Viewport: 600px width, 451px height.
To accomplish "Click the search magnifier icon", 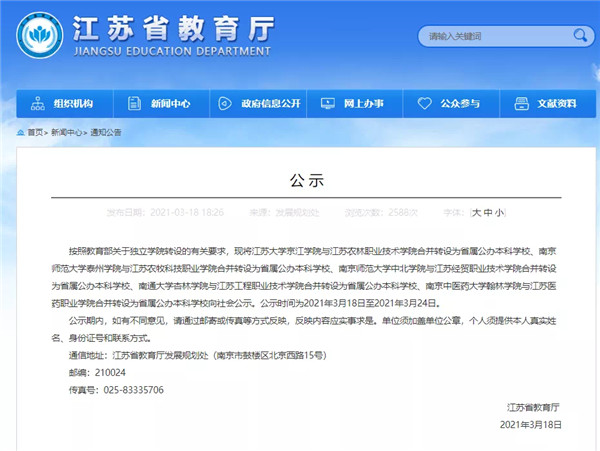I will click(x=579, y=37).
